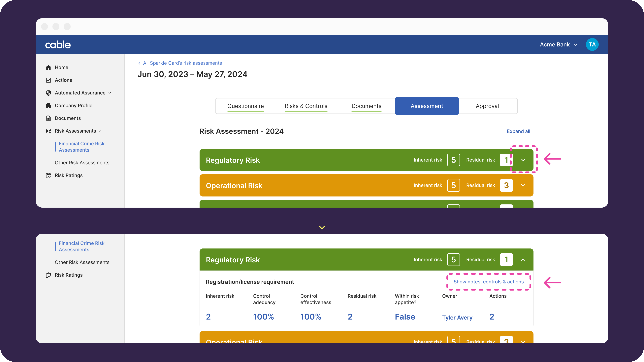Click the cable logo
This screenshot has height=362, width=644.
(58, 45)
